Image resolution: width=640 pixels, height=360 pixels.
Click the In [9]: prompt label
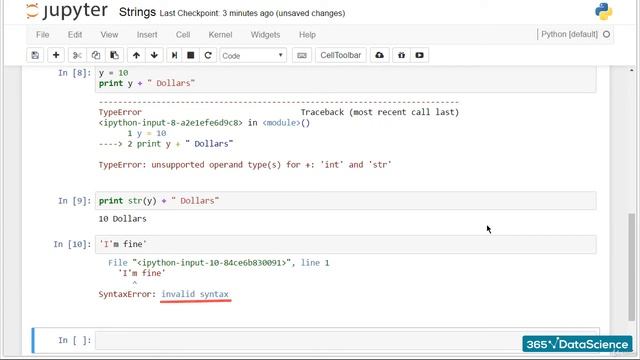(x=74, y=201)
